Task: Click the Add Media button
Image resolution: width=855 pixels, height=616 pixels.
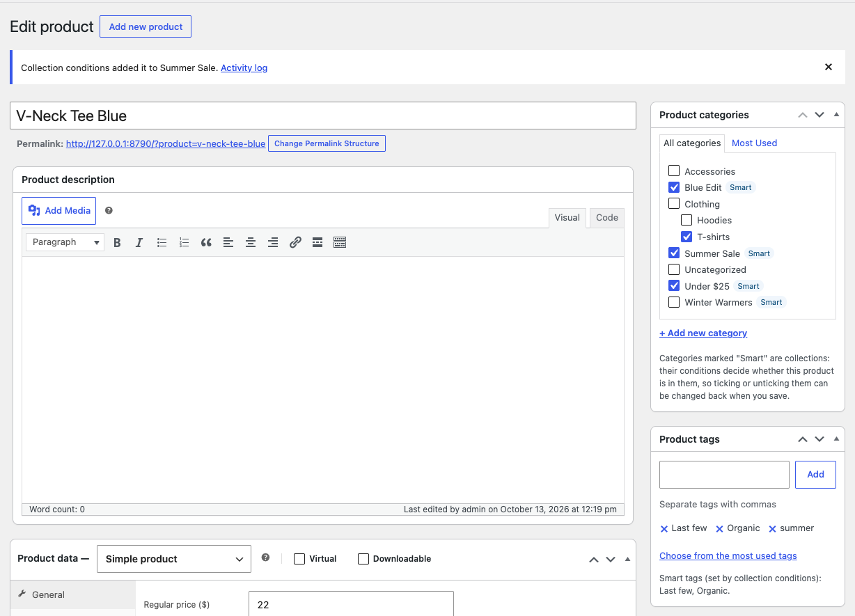Action: [58, 210]
